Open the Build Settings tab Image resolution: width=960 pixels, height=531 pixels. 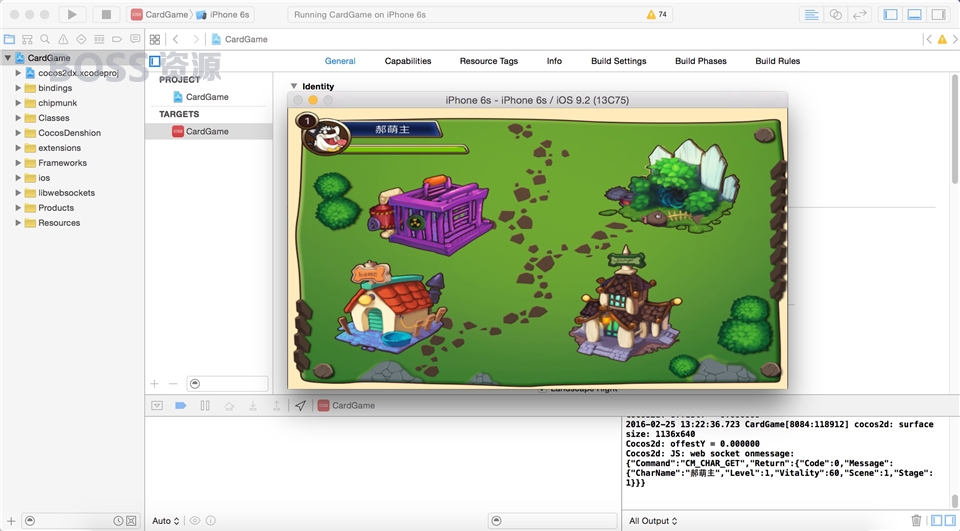(x=618, y=61)
